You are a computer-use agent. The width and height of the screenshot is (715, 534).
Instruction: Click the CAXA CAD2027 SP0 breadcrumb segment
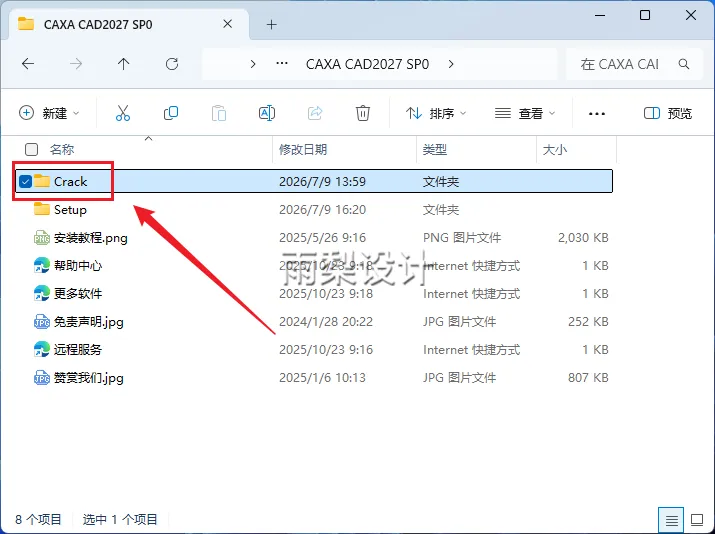coord(367,64)
